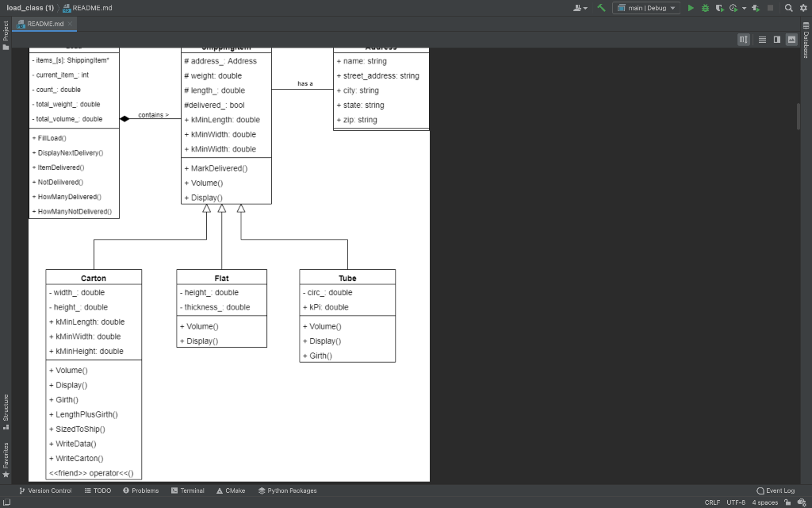Close the README.md tab

[x=70, y=24]
